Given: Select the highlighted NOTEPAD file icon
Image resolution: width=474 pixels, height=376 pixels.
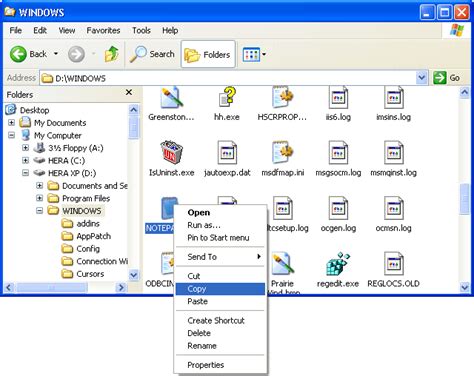Looking at the screenshot, I should click(168, 208).
